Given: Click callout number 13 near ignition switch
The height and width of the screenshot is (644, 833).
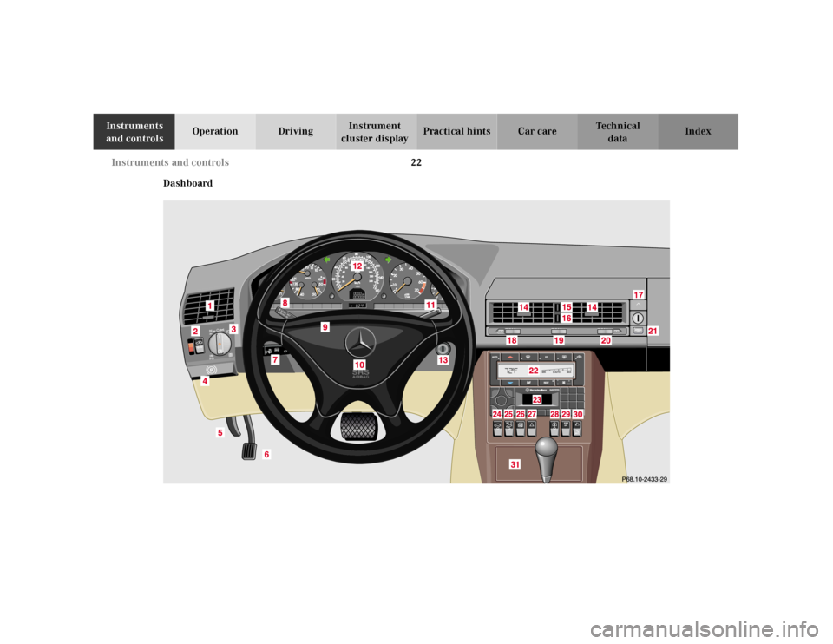Looking at the screenshot, I should (443, 360).
